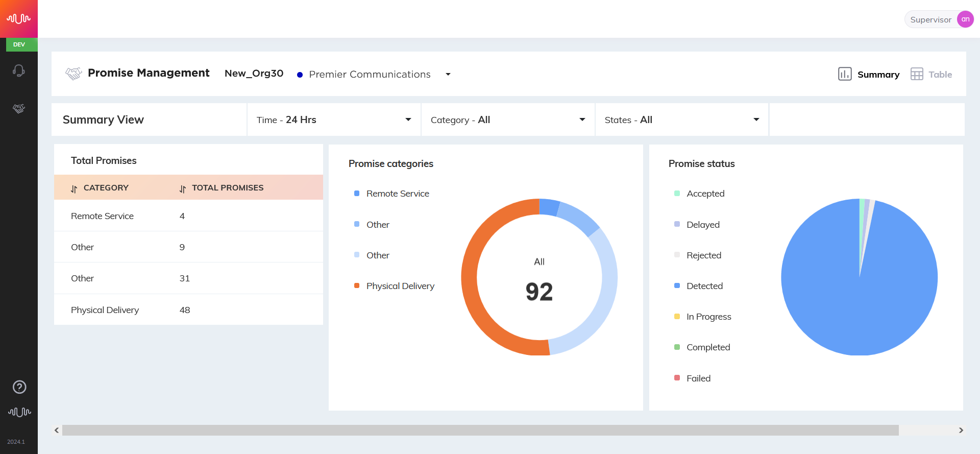Expand the Premier Communications selector arrow
The height and width of the screenshot is (454, 980).
tap(448, 75)
